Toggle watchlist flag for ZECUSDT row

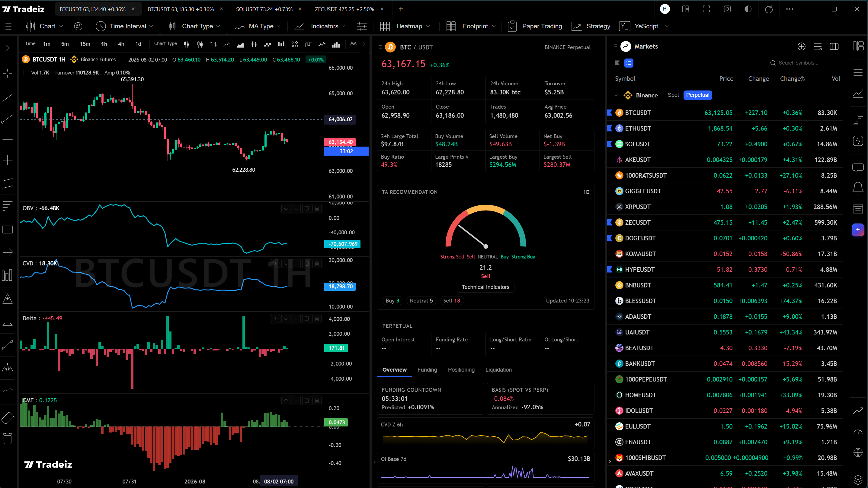(610, 223)
